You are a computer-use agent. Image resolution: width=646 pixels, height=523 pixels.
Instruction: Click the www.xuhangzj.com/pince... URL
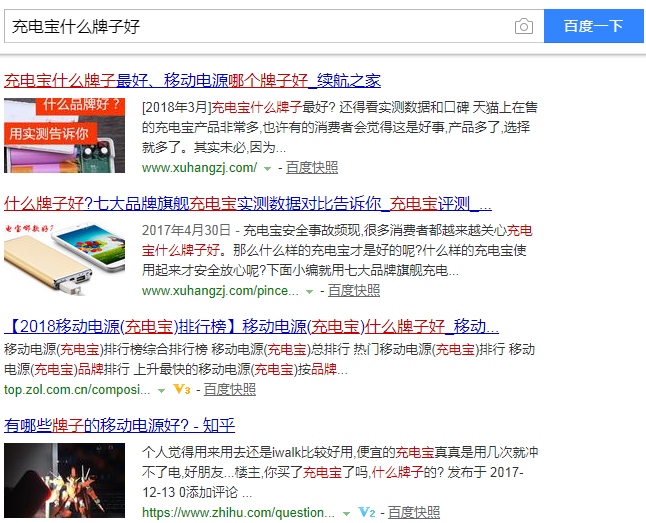(220, 291)
